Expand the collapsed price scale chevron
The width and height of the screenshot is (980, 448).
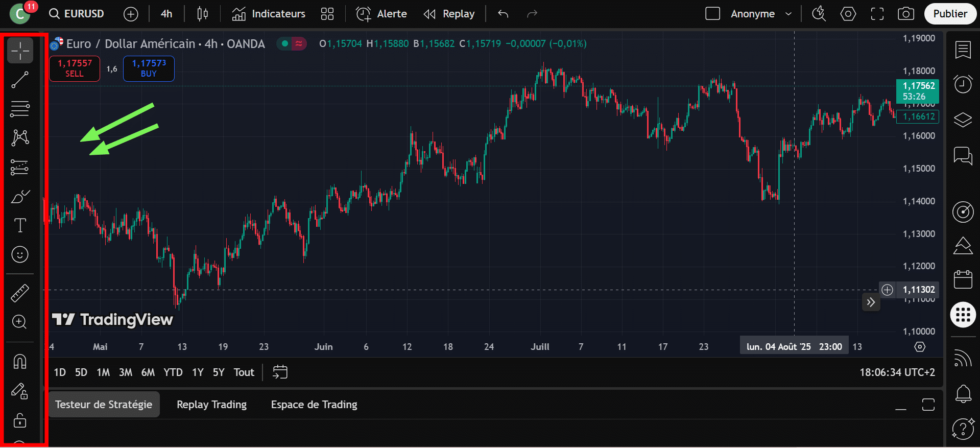tap(871, 302)
